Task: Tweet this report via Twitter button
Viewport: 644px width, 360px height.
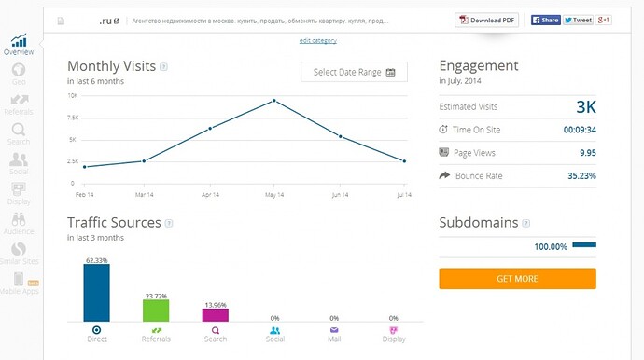Action: [578, 20]
